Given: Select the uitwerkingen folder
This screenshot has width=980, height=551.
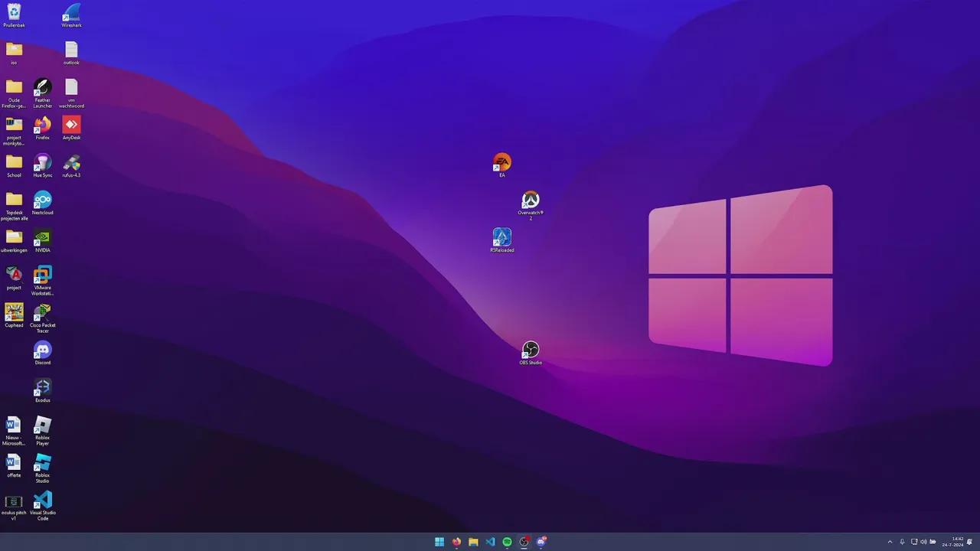Looking at the screenshot, I should click(14, 240).
